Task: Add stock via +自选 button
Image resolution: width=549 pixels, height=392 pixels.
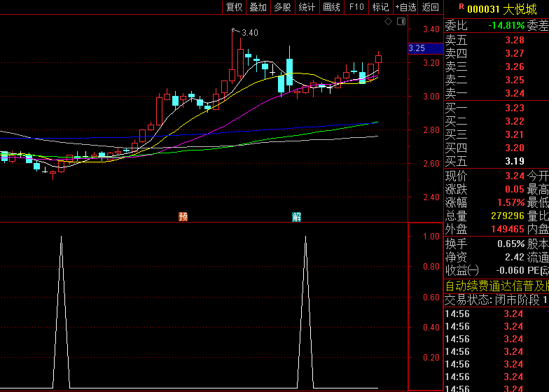Action: 406,7
